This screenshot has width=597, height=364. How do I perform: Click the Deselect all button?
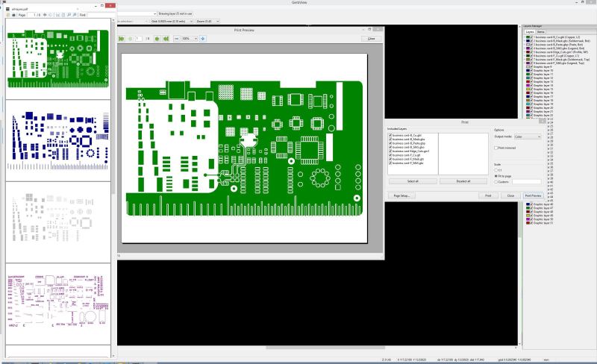point(463,181)
